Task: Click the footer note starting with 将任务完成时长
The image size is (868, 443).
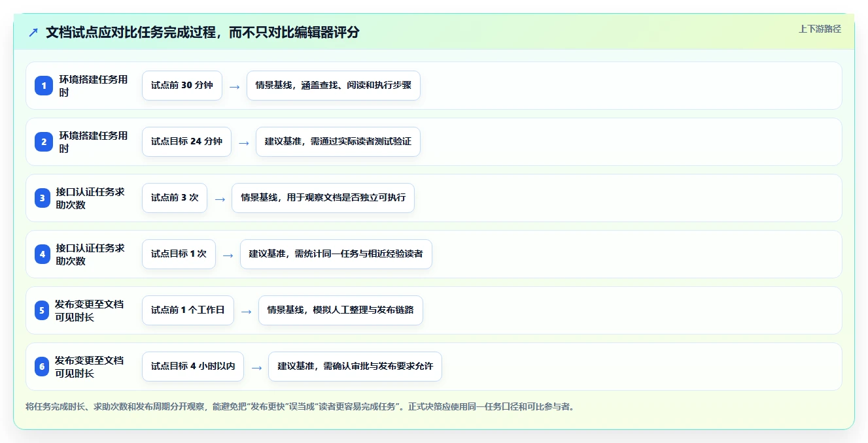Action: pos(300,406)
